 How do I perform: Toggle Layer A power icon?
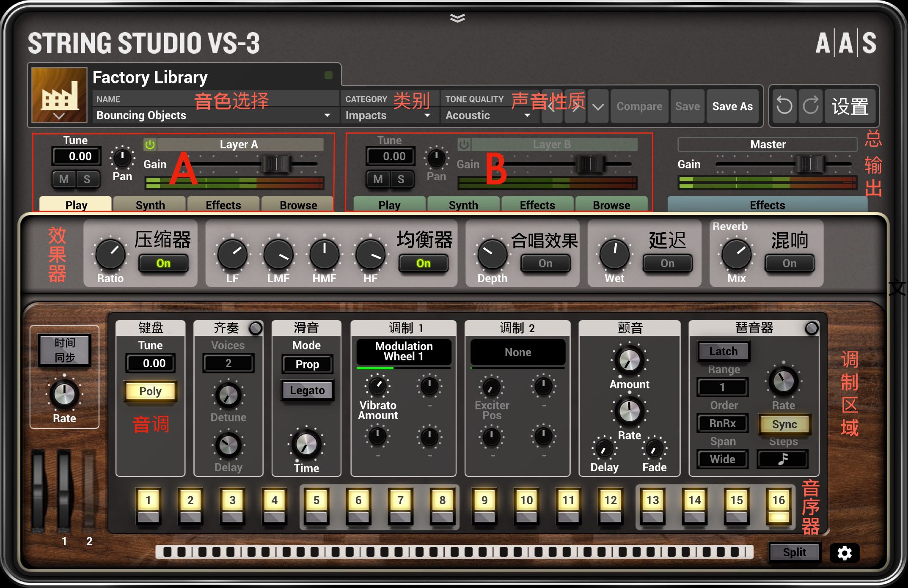click(x=150, y=145)
